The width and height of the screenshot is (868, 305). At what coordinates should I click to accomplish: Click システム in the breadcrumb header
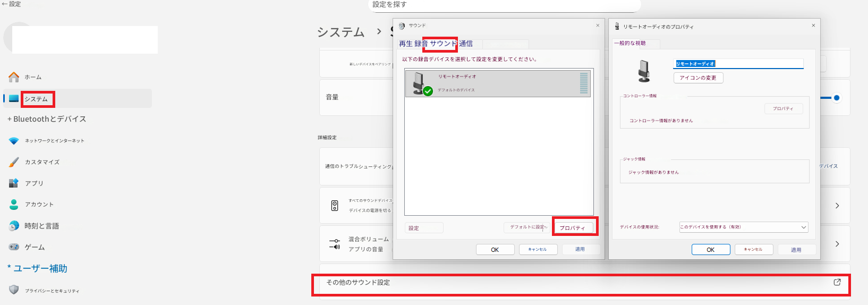pos(341,32)
